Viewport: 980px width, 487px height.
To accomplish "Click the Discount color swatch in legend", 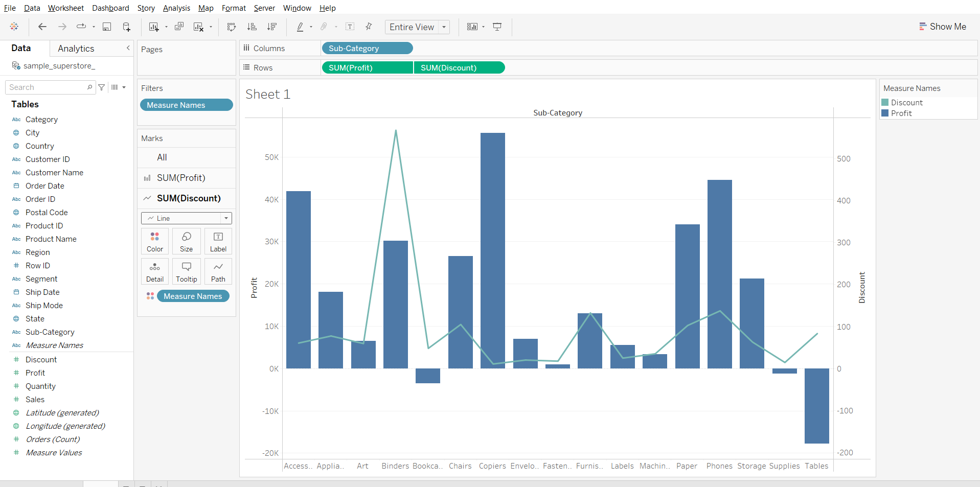I will pos(885,103).
